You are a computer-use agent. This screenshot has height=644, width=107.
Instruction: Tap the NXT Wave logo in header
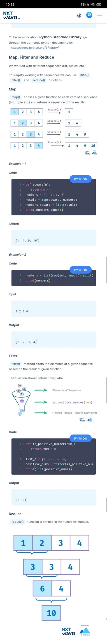click(x=11, y=16)
